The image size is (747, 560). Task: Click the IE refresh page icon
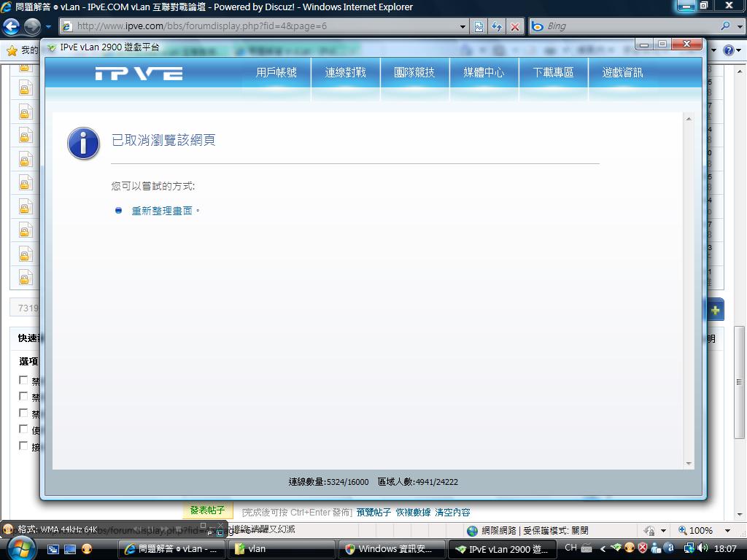tap(497, 27)
